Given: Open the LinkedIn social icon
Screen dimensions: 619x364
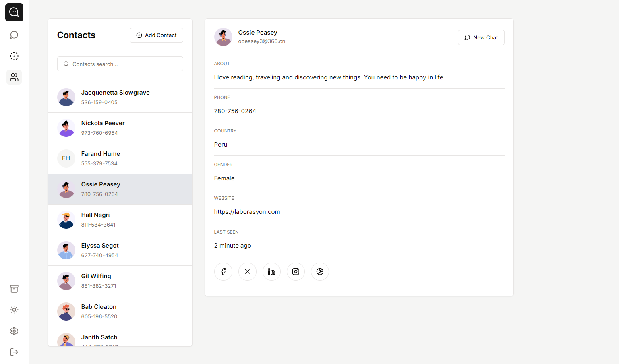Looking at the screenshot, I should click(x=271, y=272).
